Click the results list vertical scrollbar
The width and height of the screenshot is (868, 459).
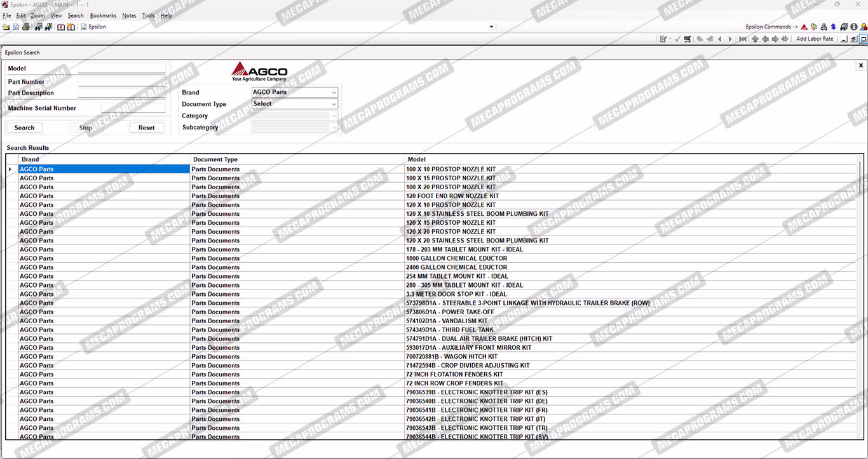pos(860,178)
